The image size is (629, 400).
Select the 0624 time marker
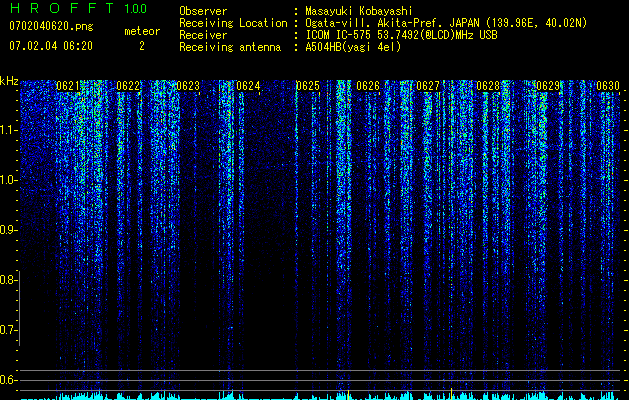248,86
